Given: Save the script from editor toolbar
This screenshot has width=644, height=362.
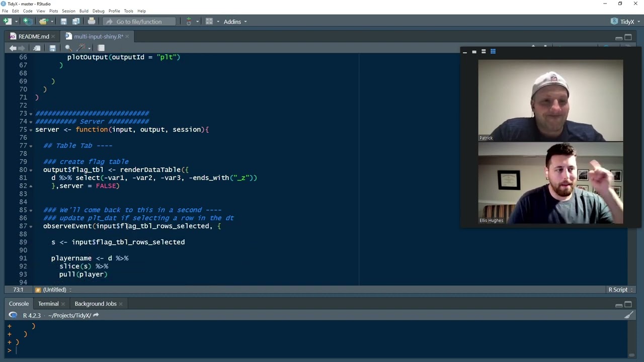Looking at the screenshot, I should pos(52,48).
